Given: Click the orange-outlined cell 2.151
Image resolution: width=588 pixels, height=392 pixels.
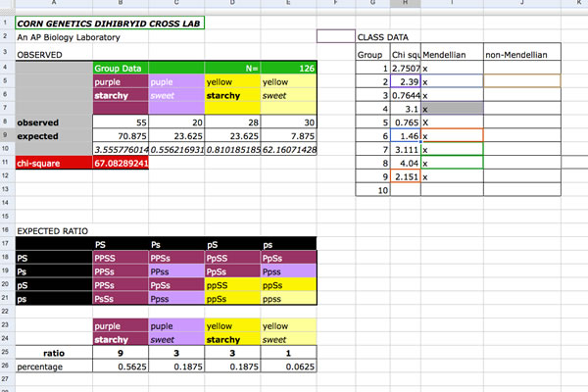Looking at the screenshot, I should pyautogui.click(x=406, y=176).
